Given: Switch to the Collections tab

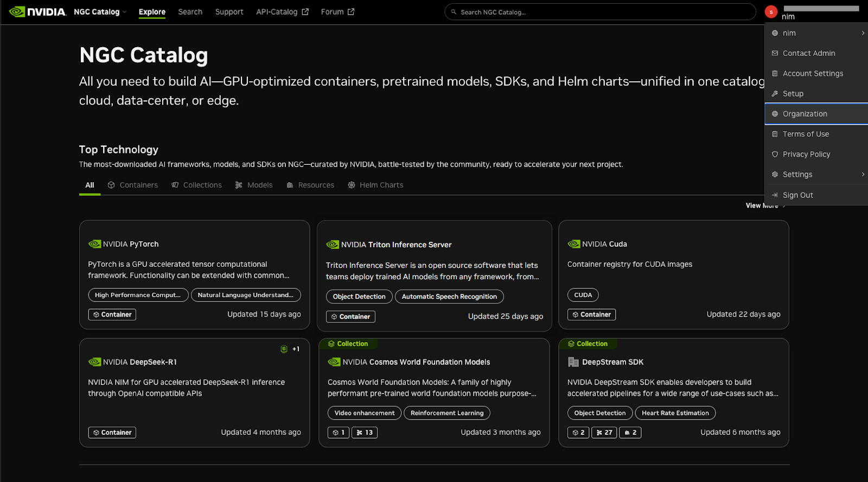Looking at the screenshot, I should coord(196,185).
